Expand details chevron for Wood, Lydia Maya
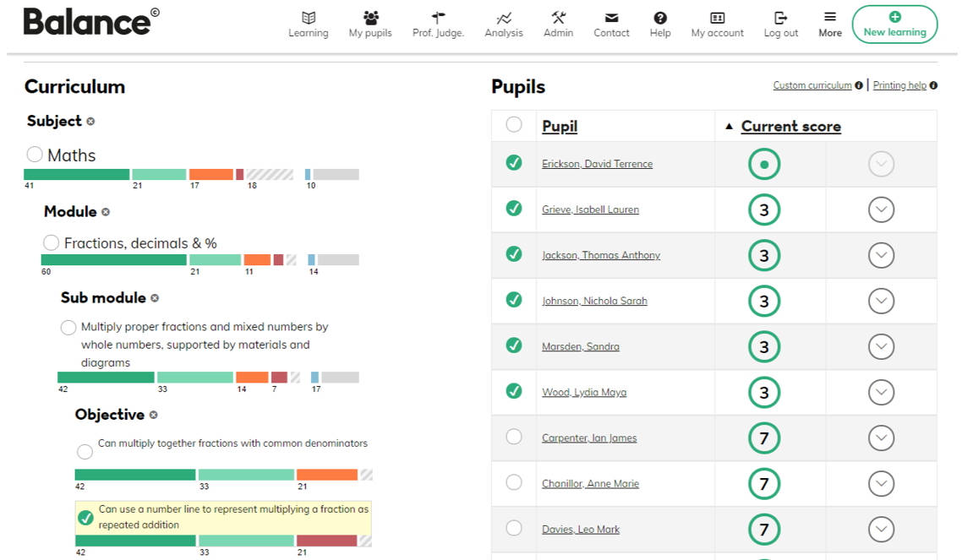Image resolution: width=962 pixels, height=560 pixels. (881, 393)
